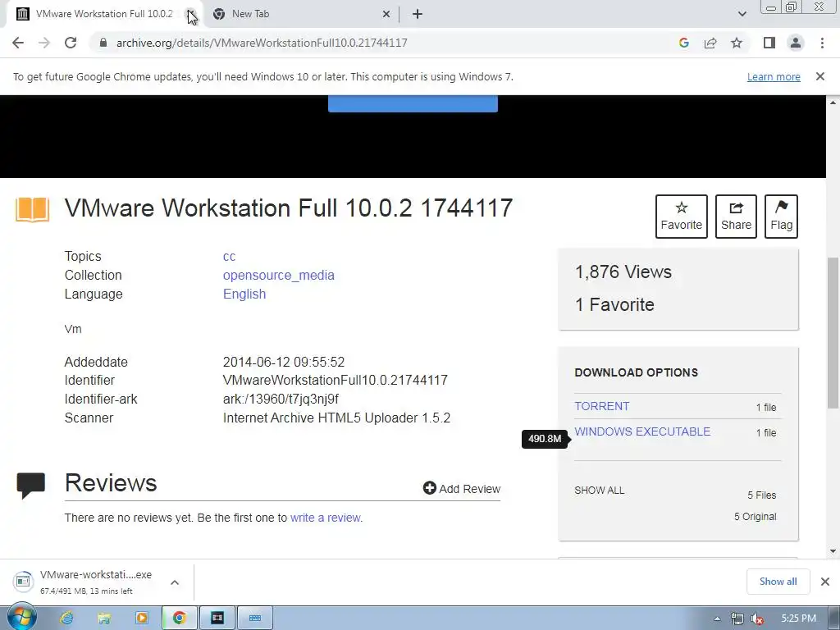Open the cc topic link
Image resolution: width=840 pixels, height=630 pixels.
click(230, 257)
